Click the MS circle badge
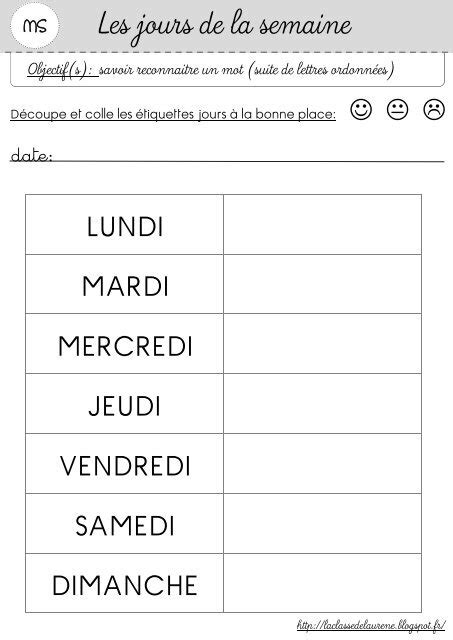 click(35, 26)
